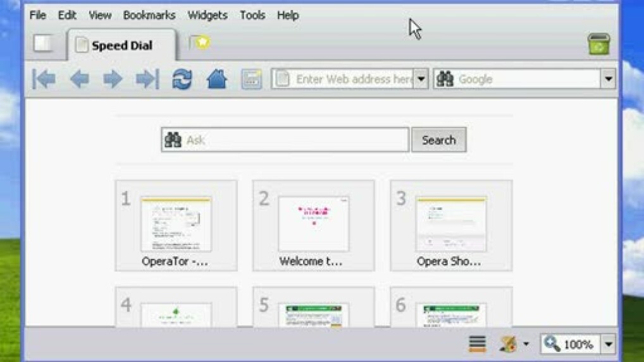Toggle the striped view icon in status bar
The height and width of the screenshot is (362, 644).
click(x=478, y=344)
